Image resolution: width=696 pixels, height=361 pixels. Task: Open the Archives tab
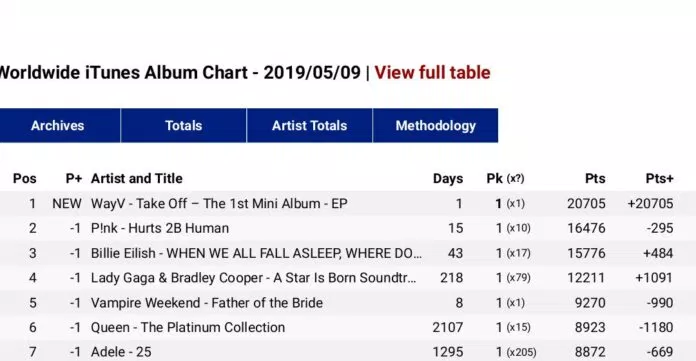[x=59, y=125]
